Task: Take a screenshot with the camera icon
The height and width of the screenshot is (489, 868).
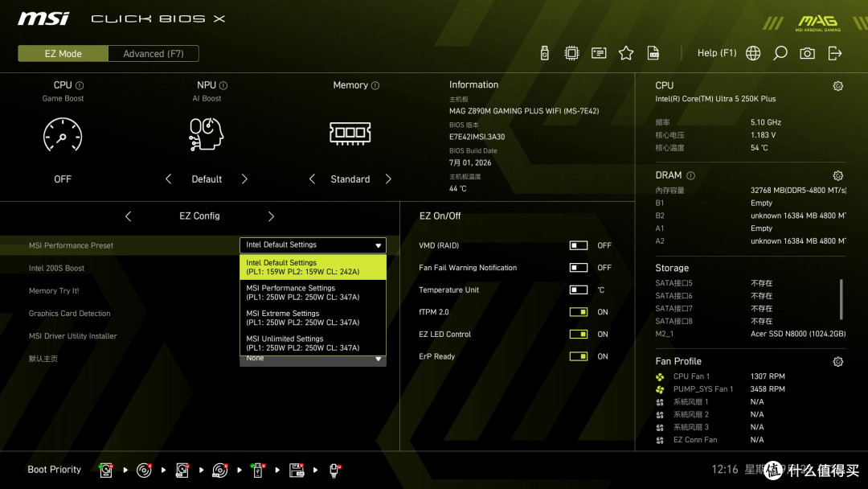Action: [807, 53]
